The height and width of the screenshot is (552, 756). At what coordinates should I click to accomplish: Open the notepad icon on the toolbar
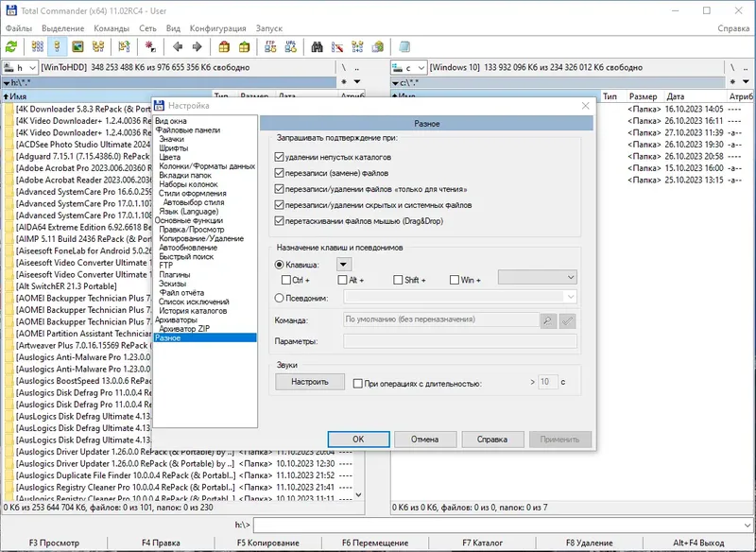pyautogui.click(x=404, y=46)
